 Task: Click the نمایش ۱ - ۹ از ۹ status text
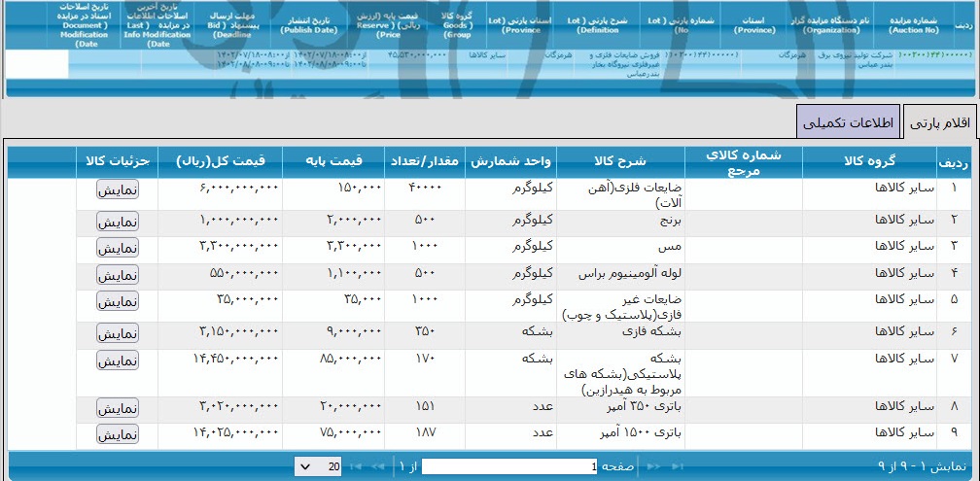point(922,466)
